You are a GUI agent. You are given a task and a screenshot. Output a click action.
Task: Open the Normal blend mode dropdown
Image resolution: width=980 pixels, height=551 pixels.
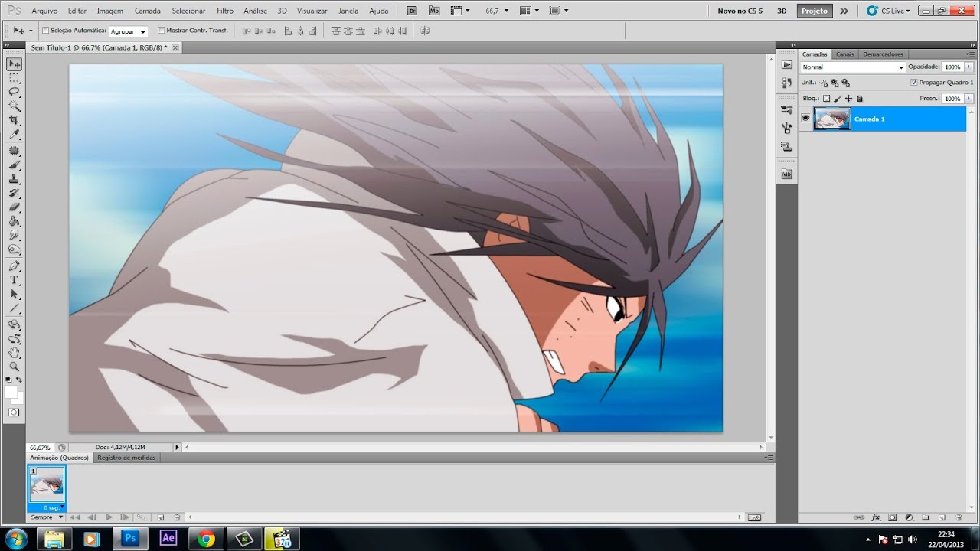[853, 67]
